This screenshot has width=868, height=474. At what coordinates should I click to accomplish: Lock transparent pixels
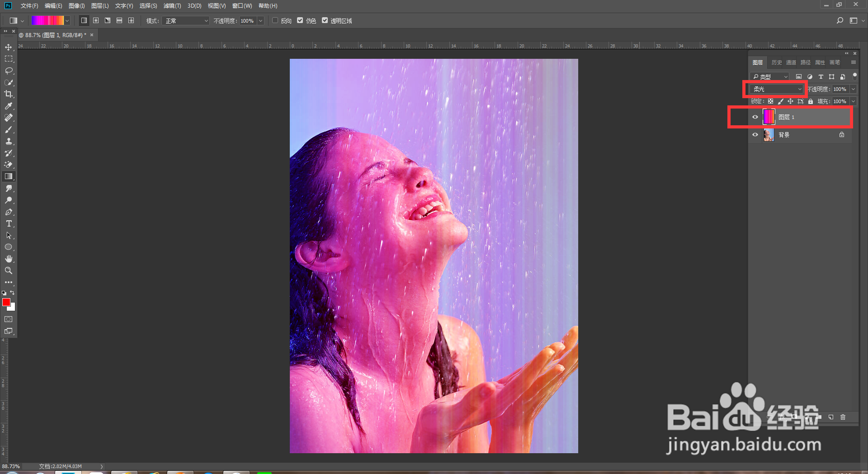[x=770, y=101]
